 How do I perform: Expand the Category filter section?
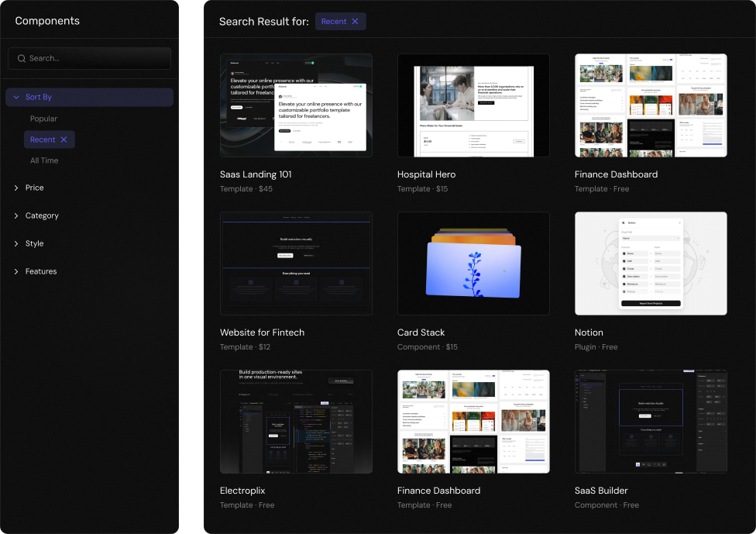coord(36,215)
